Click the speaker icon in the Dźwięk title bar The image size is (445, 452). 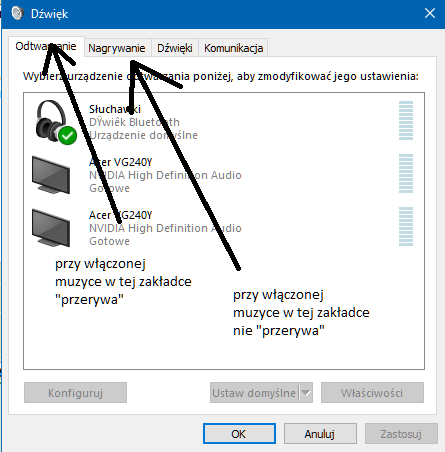click(17, 13)
